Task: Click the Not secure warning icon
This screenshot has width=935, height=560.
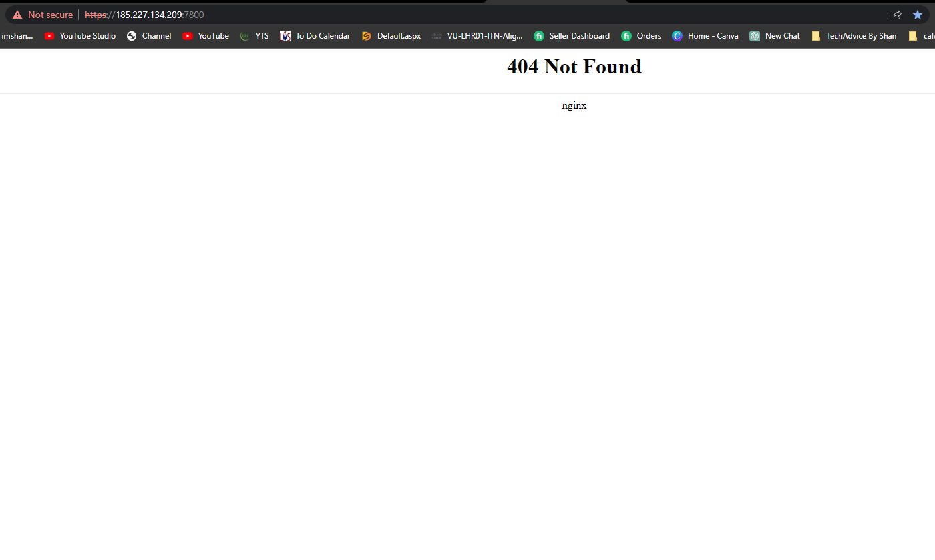Action: point(17,15)
